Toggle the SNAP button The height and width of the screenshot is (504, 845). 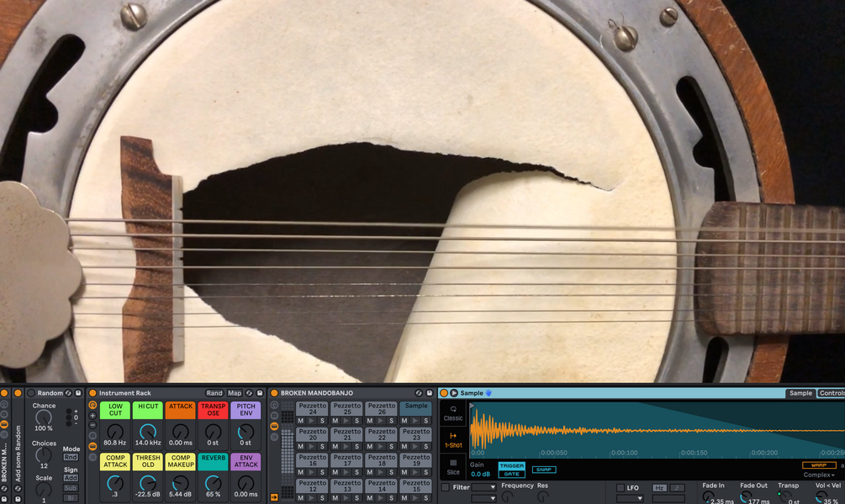pos(544,470)
